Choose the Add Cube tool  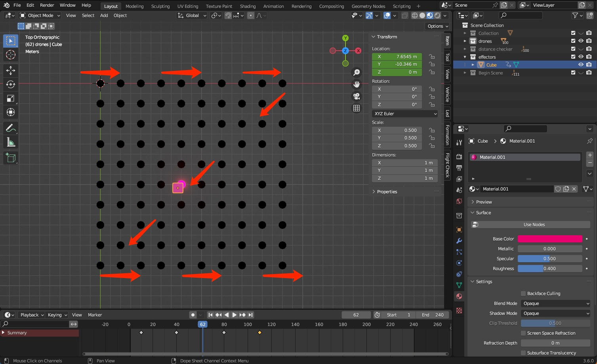[11, 158]
